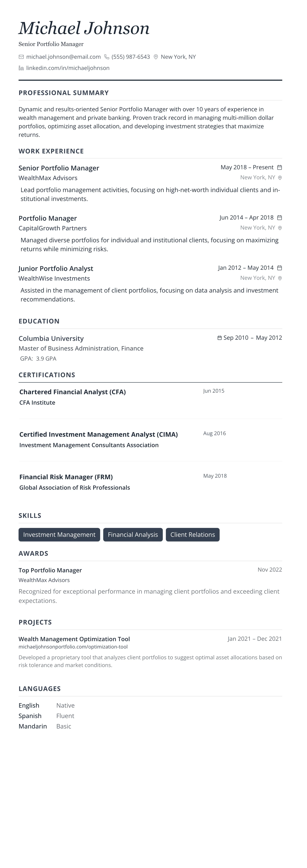
Task: Click the calendar icon beside May 2018 – Present
Action: click(x=279, y=168)
